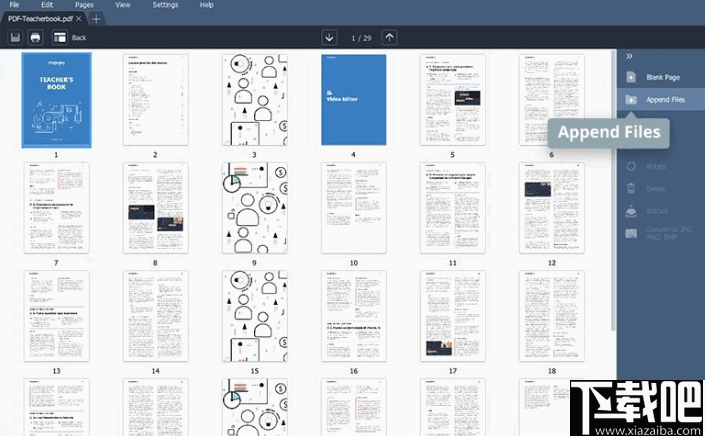Select page 7 thumbnail
Screen dimensions: 705x436
[x=57, y=208]
